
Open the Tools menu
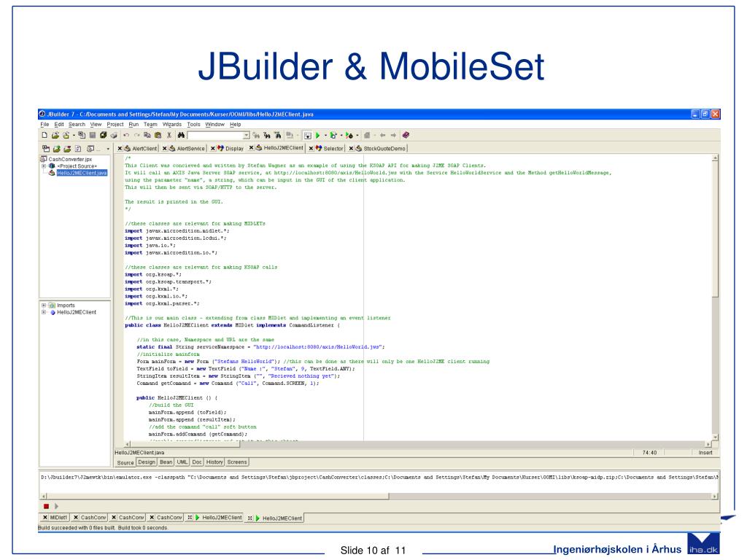(193, 124)
